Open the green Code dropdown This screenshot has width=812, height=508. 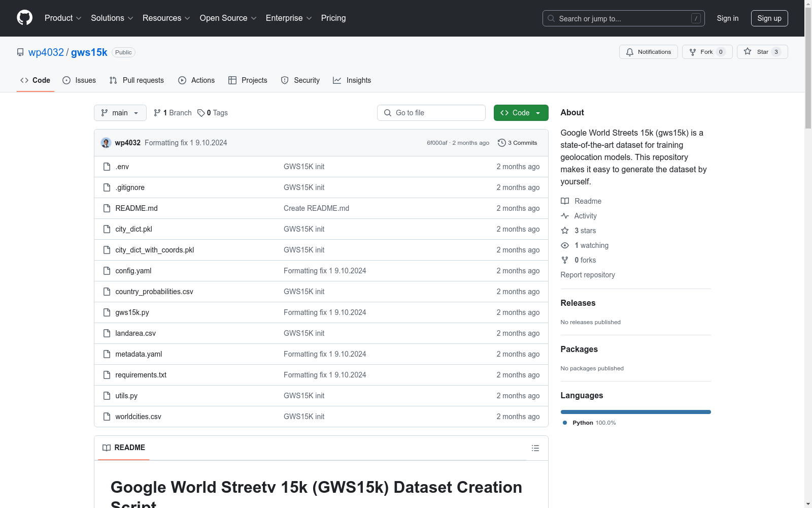coord(521,113)
